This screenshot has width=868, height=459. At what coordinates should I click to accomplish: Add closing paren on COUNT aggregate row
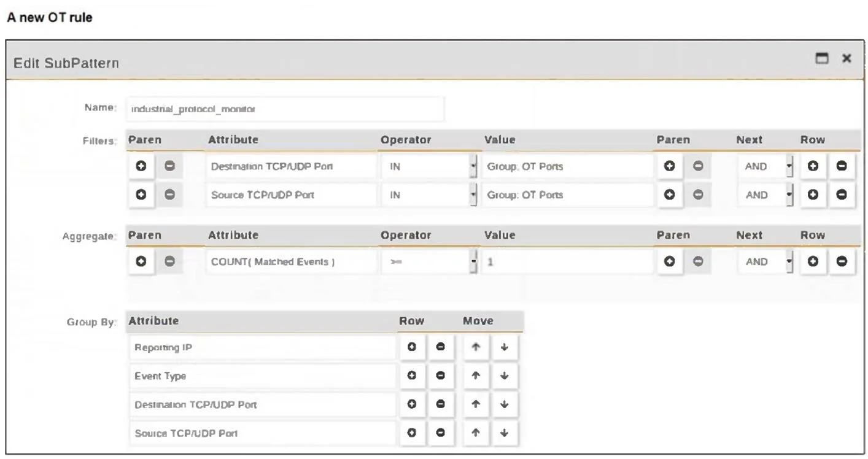click(x=670, y=261)
